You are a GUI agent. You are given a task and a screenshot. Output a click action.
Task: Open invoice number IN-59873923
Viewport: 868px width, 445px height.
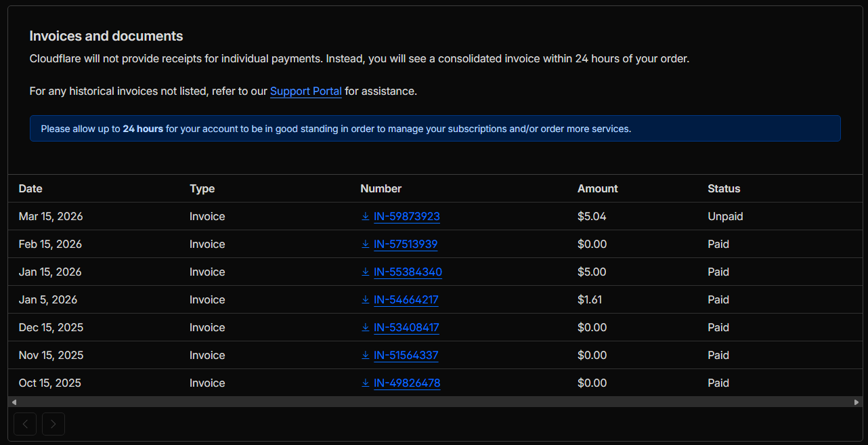pos(407,217)
